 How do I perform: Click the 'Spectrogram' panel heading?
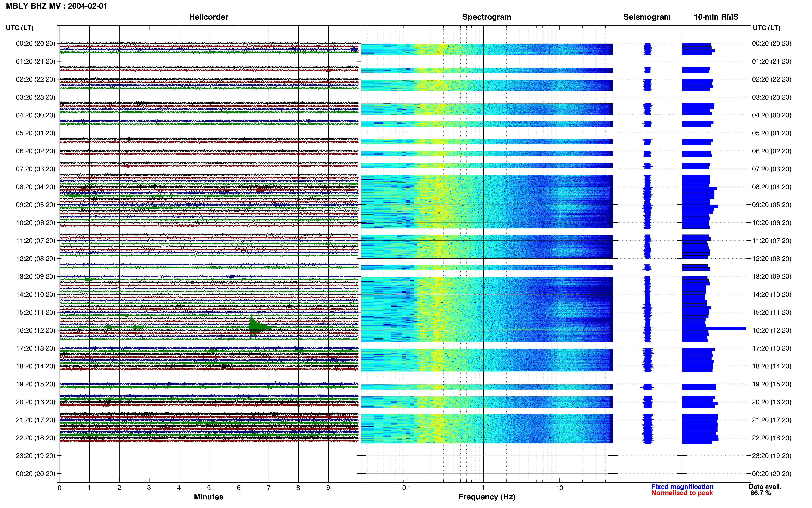(x=487, y=17)
